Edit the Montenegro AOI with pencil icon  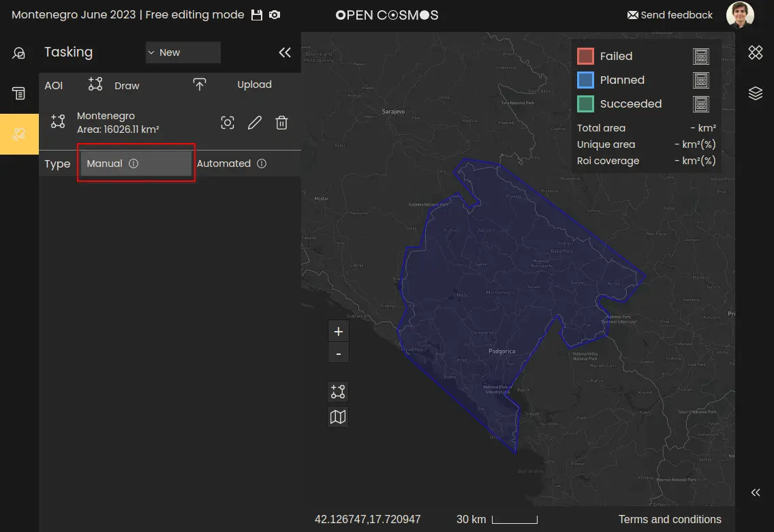(254, 123)
